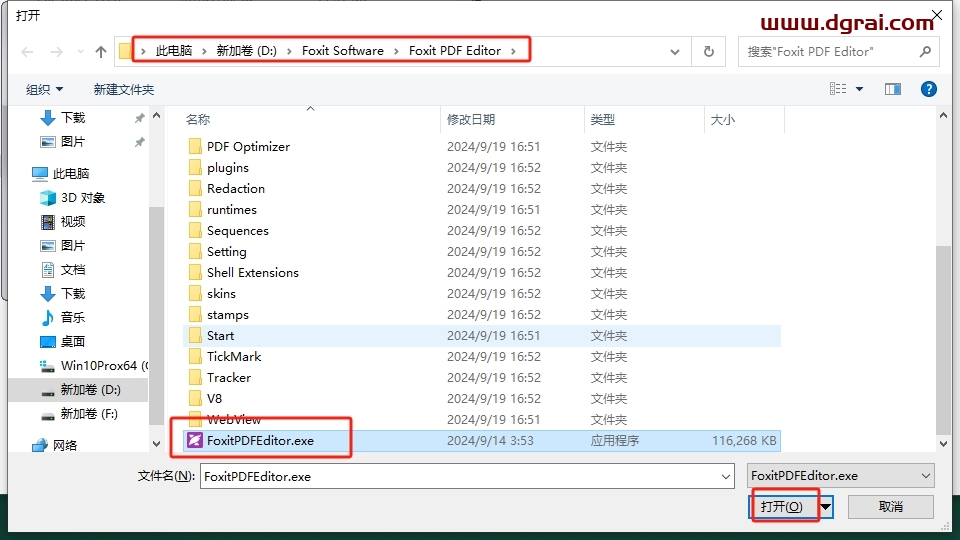Go back with the Back arrow
960x540 pixels.
click(x=28, y=52)
